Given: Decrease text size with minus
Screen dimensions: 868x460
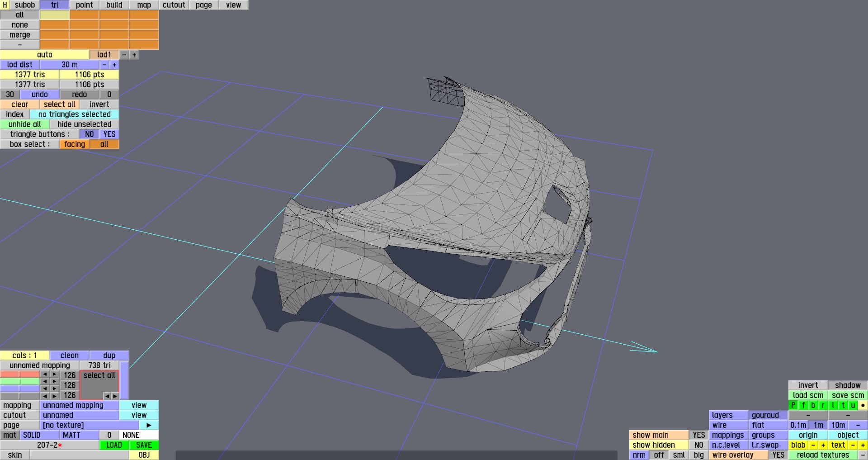Looking at the screenshot, I should [853, 445].
